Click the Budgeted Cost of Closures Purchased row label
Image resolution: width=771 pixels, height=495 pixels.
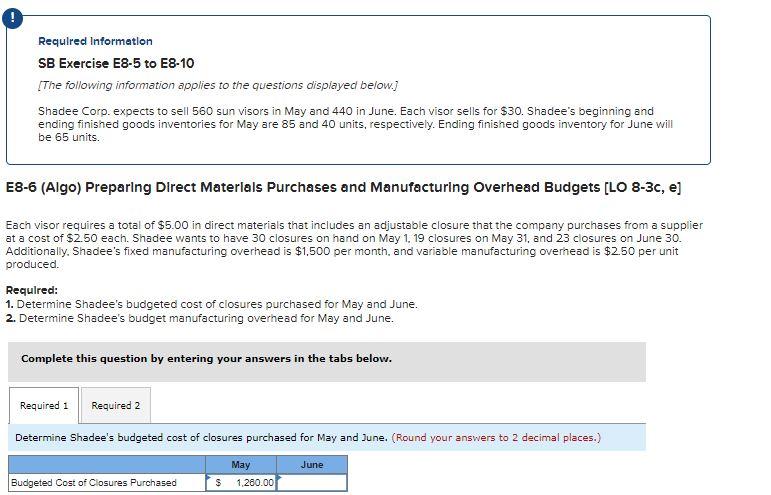coord(107,482)
